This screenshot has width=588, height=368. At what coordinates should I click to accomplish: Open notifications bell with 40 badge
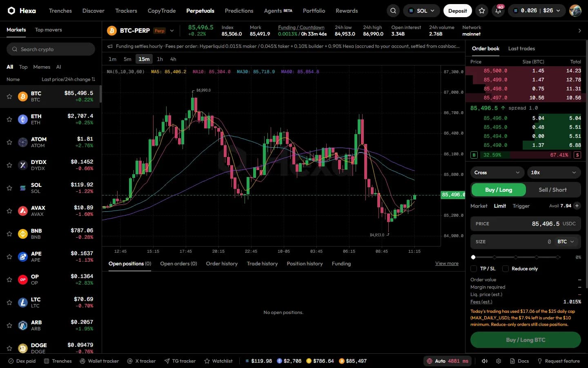(x=498, y=11)
